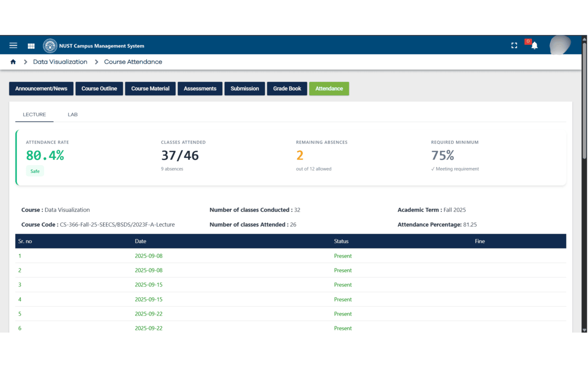Click the Course Attendance breadcrumb

(x=133, y=62)
